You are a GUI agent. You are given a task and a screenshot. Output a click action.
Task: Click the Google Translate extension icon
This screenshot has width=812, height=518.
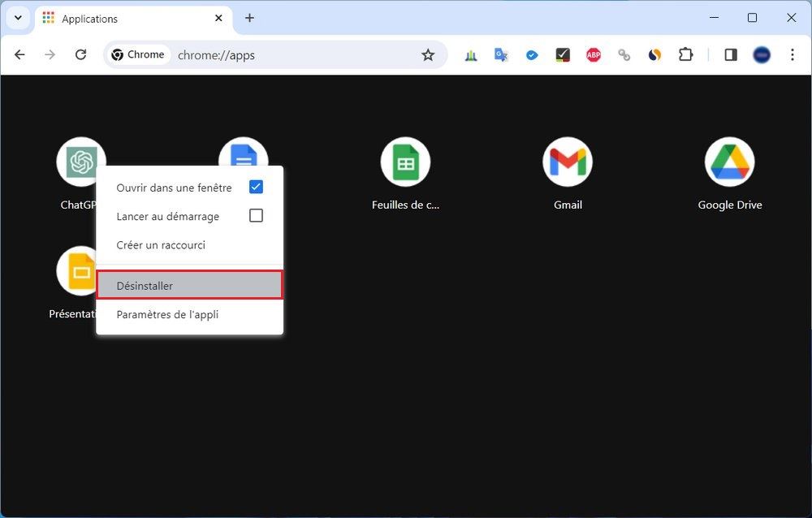click(x=501, y=55)
